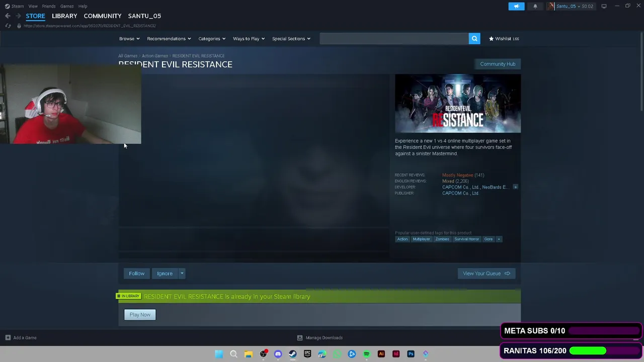This screenshot has width=644, height=362.
Task: Click the page vertical scrollbar
Action: tap(641, 70)
